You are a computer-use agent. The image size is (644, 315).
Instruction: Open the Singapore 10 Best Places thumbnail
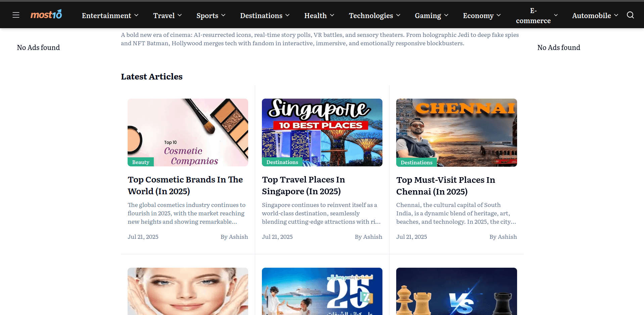(x=322, y=133)
